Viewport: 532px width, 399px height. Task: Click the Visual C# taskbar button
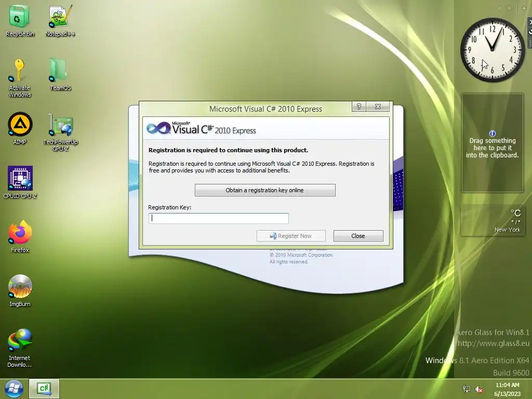44,389
